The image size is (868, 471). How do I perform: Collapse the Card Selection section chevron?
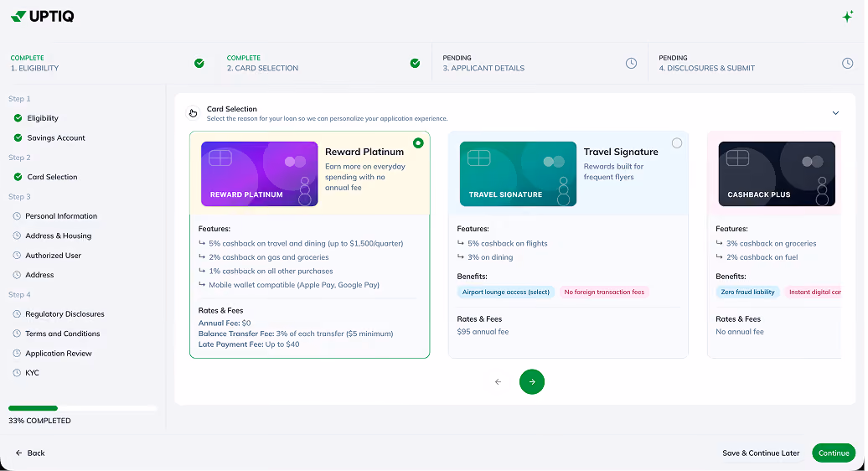tap(835, 113)
